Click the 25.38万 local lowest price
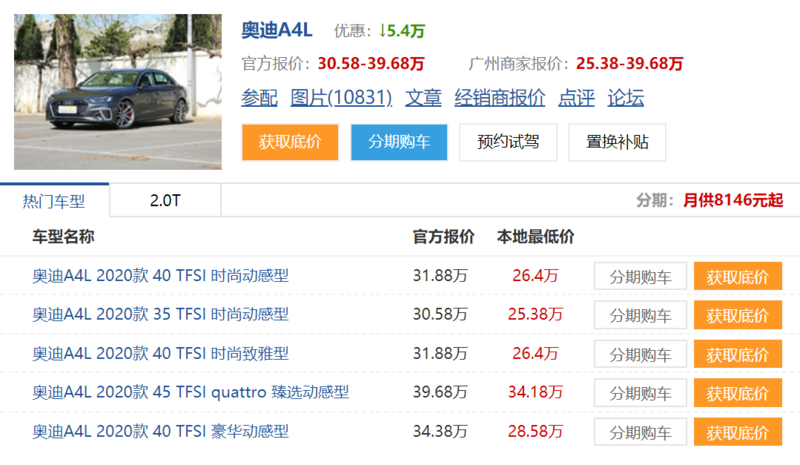The height and width of the screenshot is (465, 800). coord(535,314)
